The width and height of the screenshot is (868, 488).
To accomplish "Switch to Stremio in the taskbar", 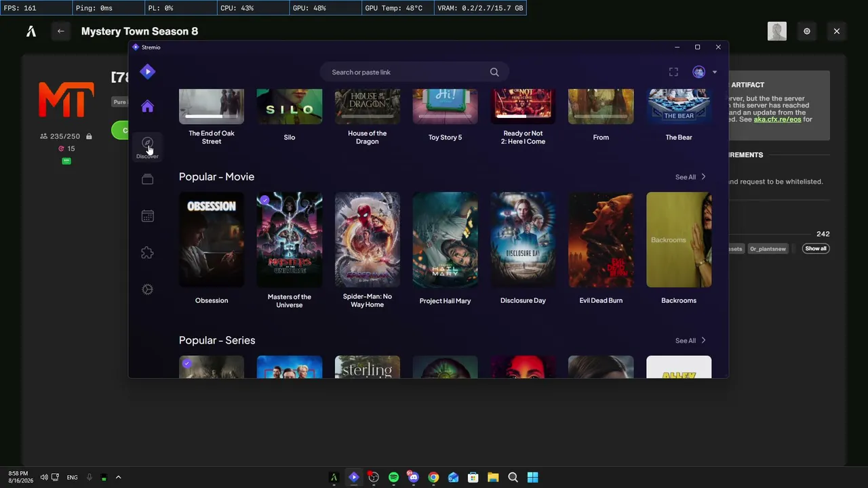I will (353, 477).
